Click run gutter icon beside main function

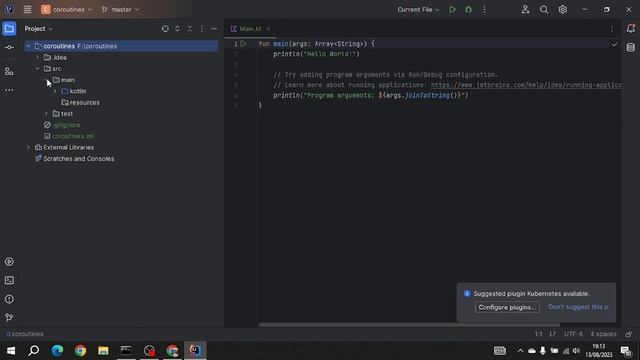[244, 44]
